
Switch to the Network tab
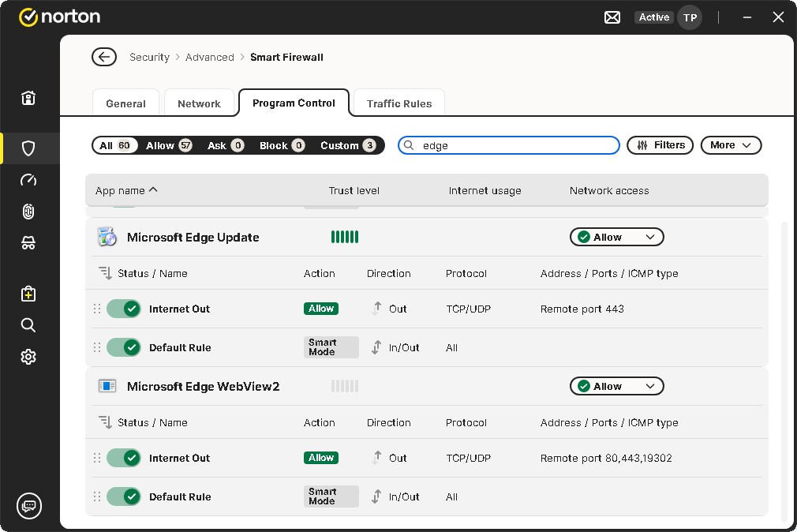pyautogui.click(x=199, y=103)
